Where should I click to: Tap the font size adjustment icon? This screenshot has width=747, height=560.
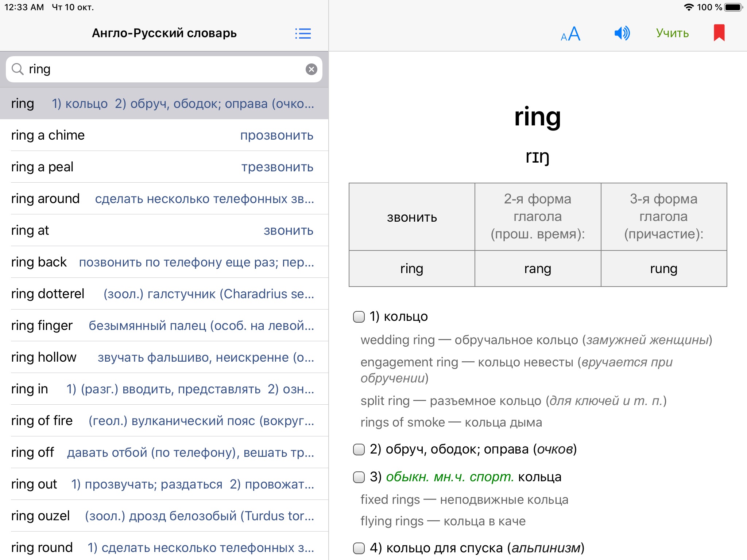coord(570,34)
